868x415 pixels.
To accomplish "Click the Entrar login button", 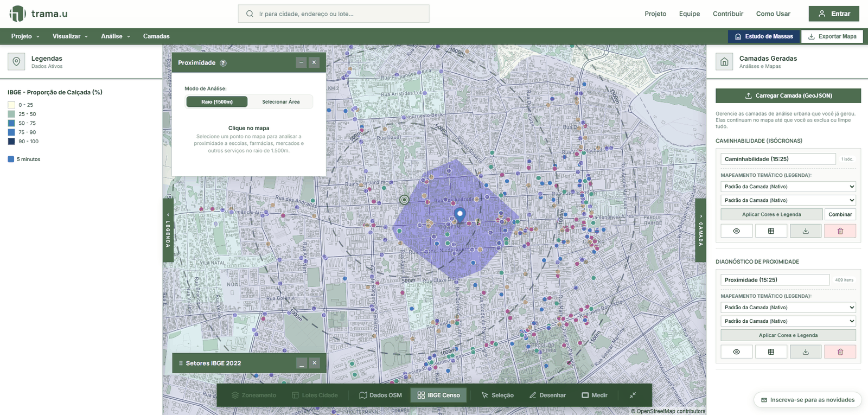I will pyautogui.click(x=834, y=14).
